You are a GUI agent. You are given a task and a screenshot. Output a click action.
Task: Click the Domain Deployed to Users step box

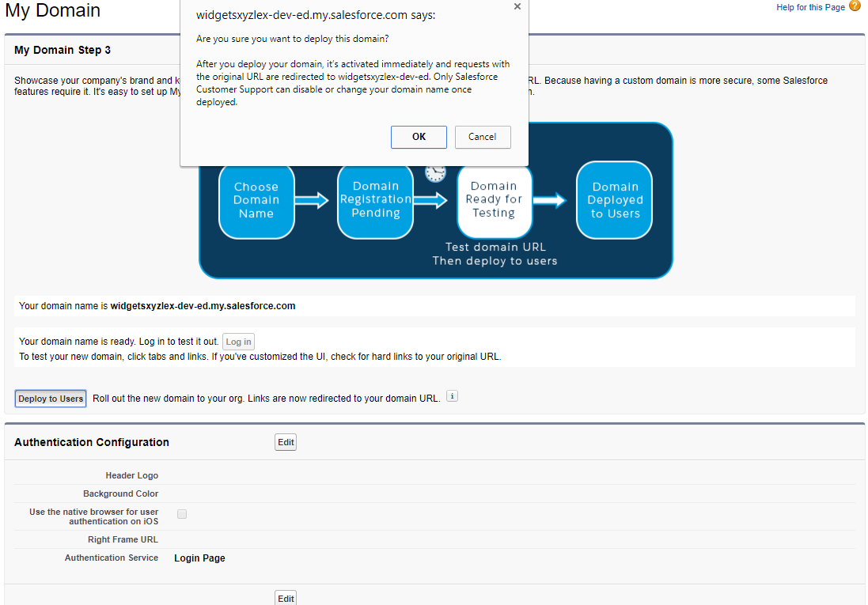point(615,200)
